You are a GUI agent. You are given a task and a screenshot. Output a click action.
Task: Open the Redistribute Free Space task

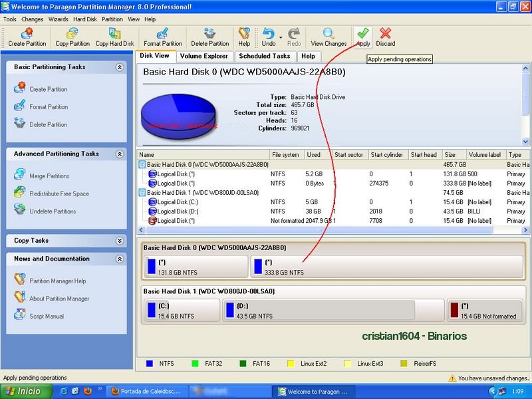(59, 194)
